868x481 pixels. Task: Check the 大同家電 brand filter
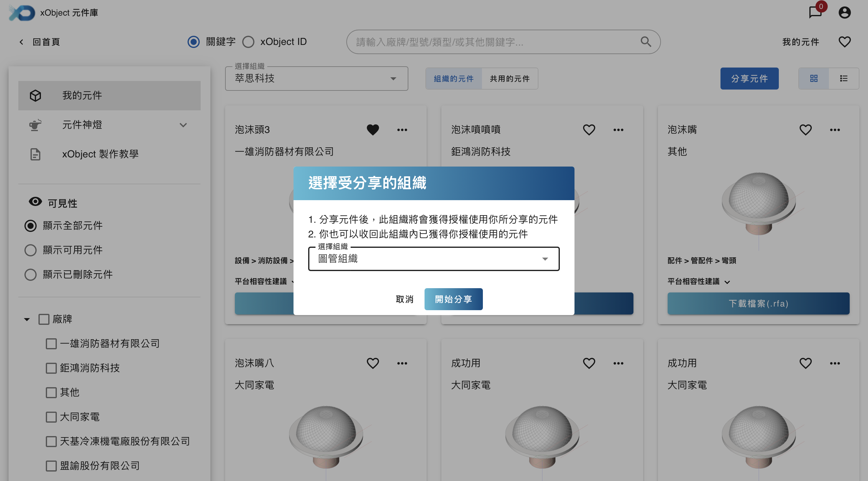[x=51, y=417]
